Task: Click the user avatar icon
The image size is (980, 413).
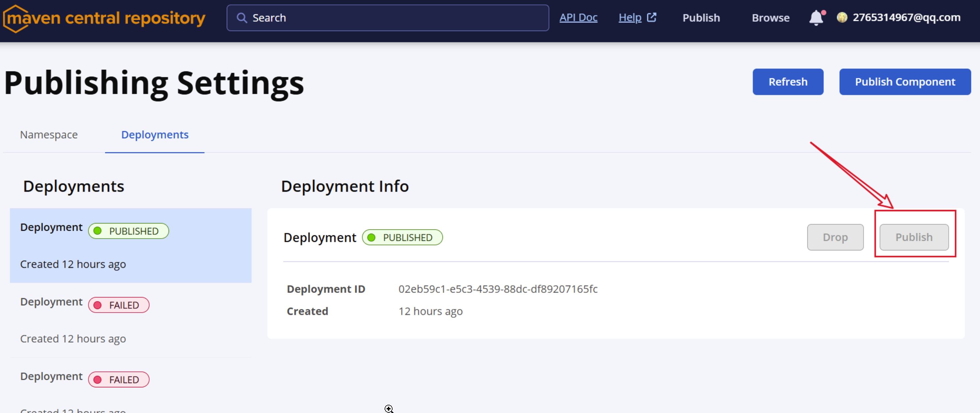Action: [x=842, y=17]
